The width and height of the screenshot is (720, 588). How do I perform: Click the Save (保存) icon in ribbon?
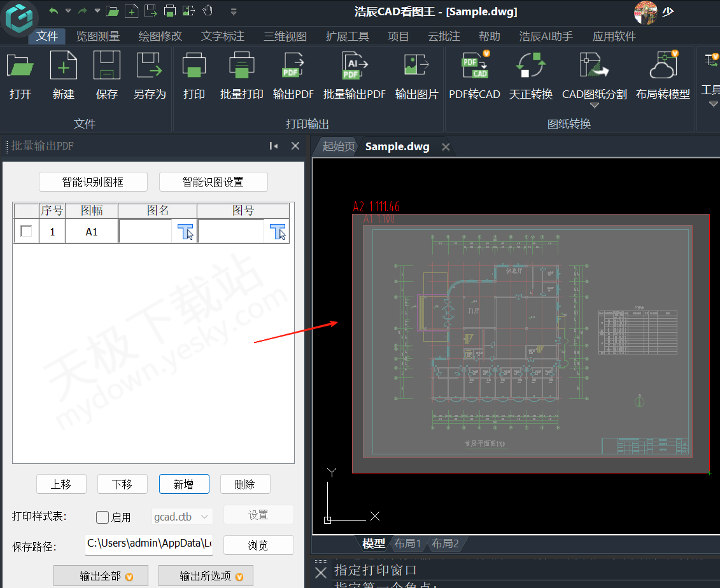coord(106,66)
